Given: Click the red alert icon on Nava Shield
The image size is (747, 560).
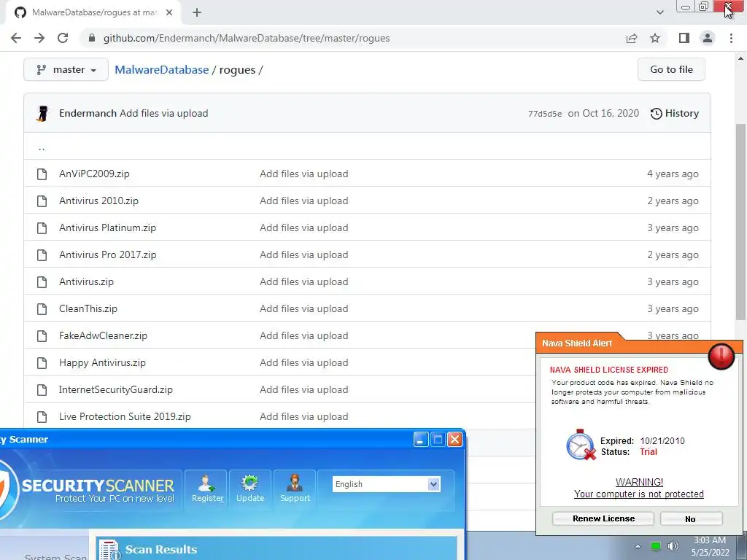Looking at the screenshot, I should coord(721,356).
